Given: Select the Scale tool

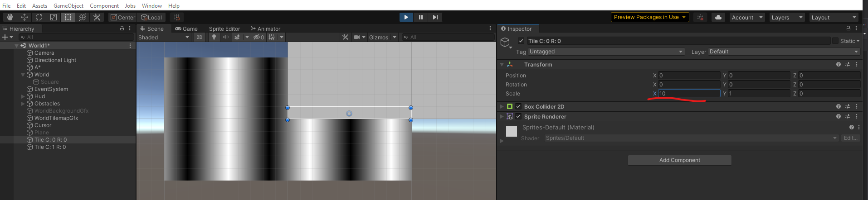Looking at the screenshot, I should coord(54,17).
